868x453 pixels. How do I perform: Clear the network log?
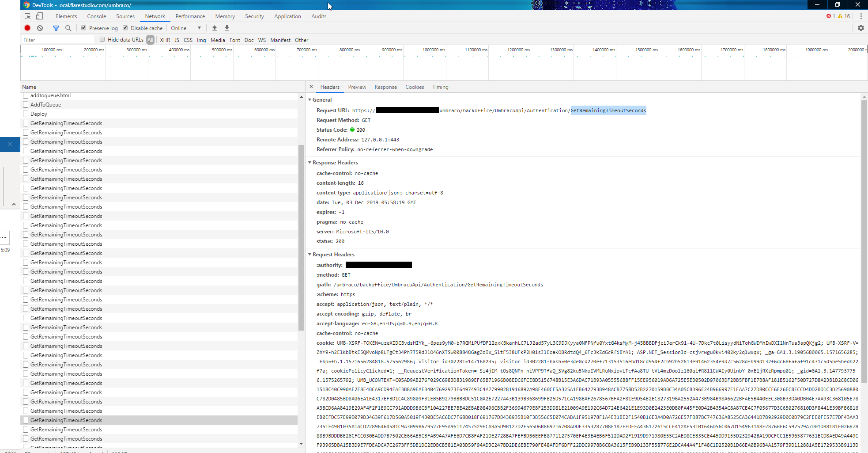coord(40,28)
